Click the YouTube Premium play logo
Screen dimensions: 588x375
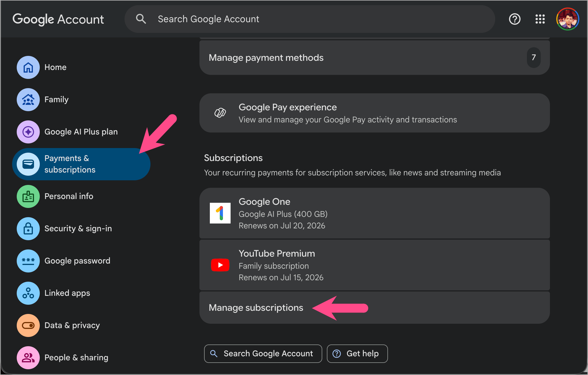(220, 265)
